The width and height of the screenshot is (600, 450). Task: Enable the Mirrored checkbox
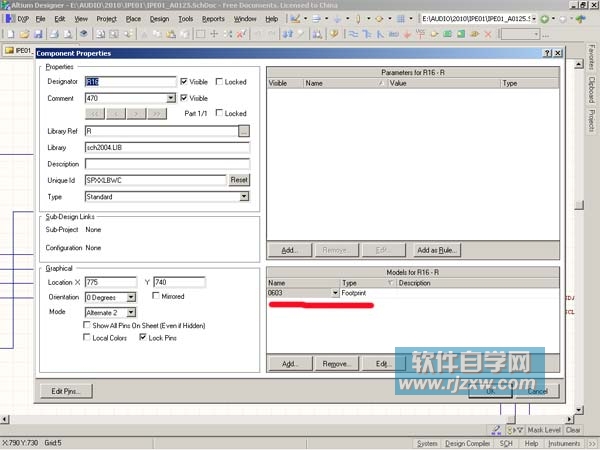coord(156,296)
